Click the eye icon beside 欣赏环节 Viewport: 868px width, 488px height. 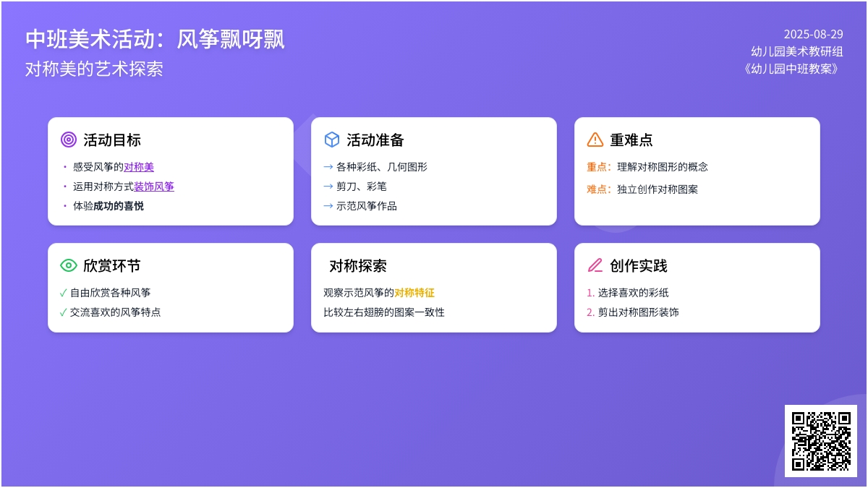coord(69,265)
